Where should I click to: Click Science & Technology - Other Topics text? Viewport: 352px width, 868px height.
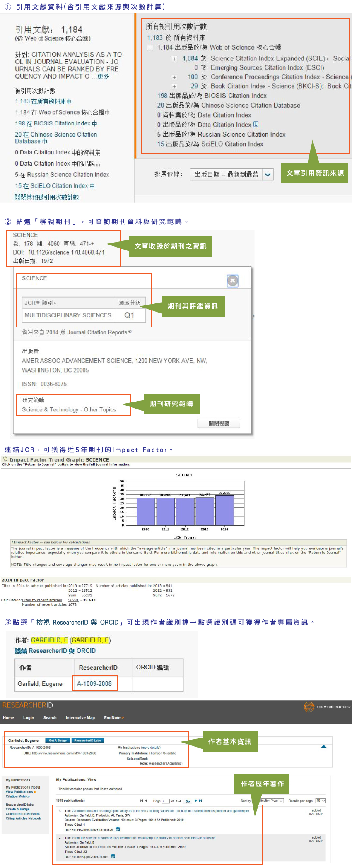[x=69, y=409]
